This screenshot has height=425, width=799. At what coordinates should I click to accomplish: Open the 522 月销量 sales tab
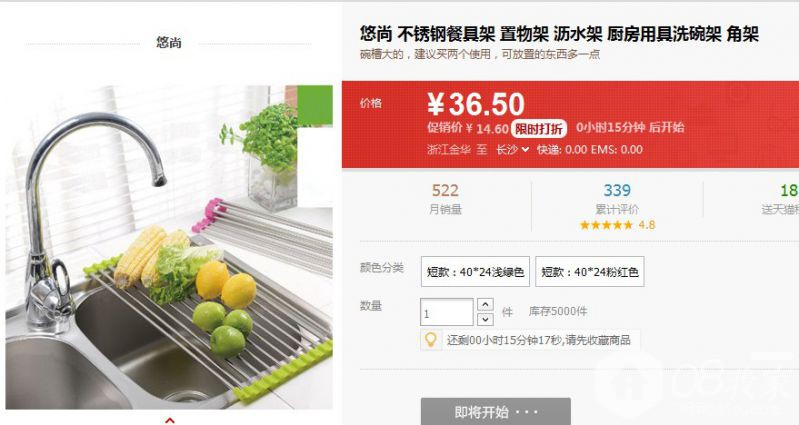pos(445,199)
